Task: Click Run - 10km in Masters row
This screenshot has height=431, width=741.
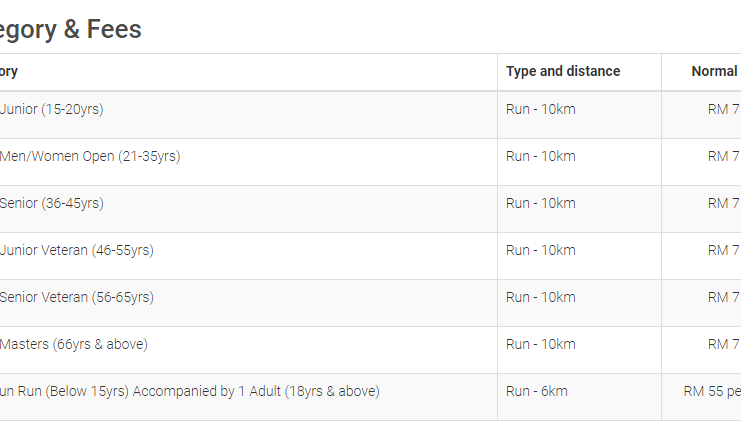Action: tap(541, 344)
